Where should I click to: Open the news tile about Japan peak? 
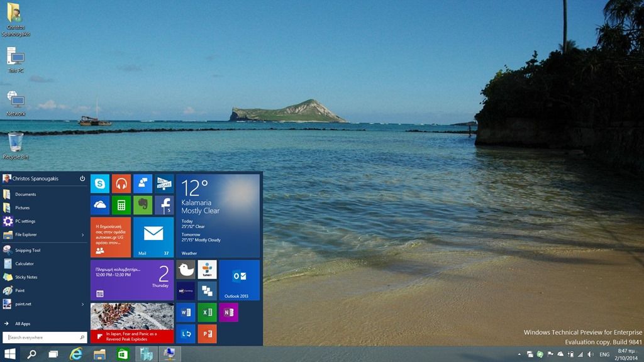click(132, 323)
